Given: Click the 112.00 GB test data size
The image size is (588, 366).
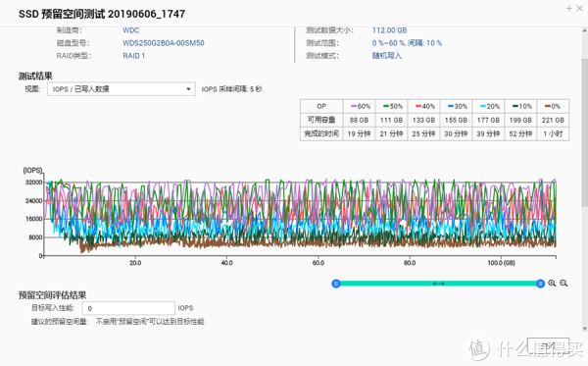Looking at the screenshot, I should (x=390, y=30).
